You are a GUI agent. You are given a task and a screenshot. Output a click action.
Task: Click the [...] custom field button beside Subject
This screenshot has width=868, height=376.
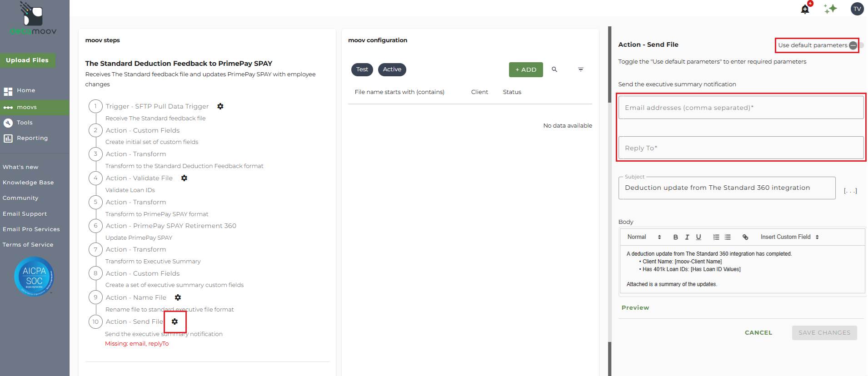pos(850,191)
